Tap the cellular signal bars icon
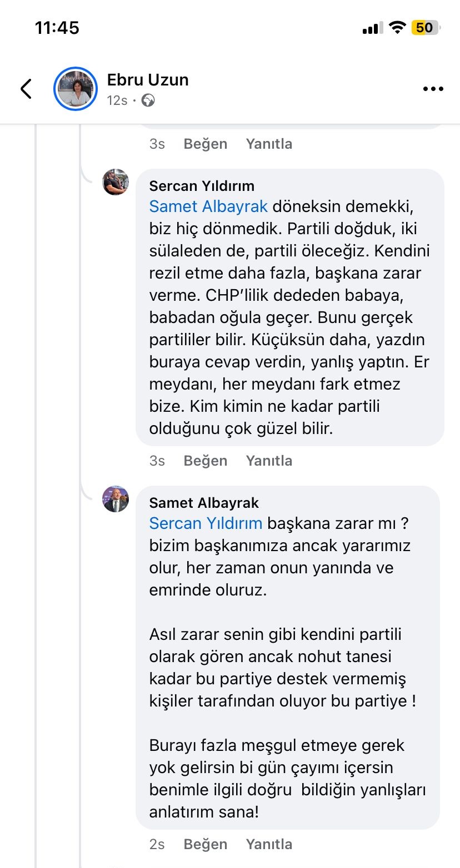Screen dimensions: 460x868 (373, 28)
